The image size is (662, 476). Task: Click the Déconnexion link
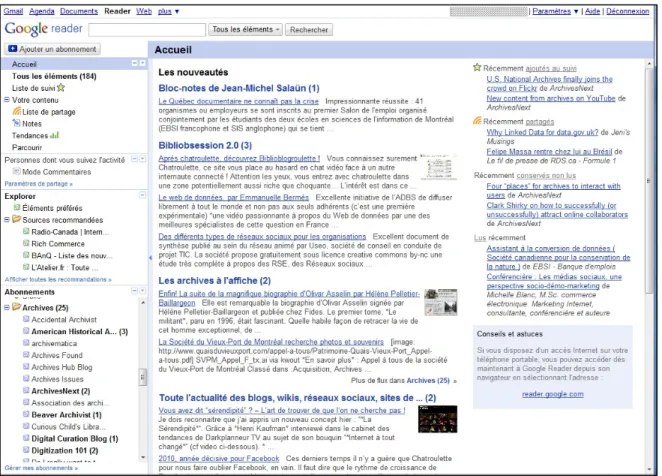628,11
